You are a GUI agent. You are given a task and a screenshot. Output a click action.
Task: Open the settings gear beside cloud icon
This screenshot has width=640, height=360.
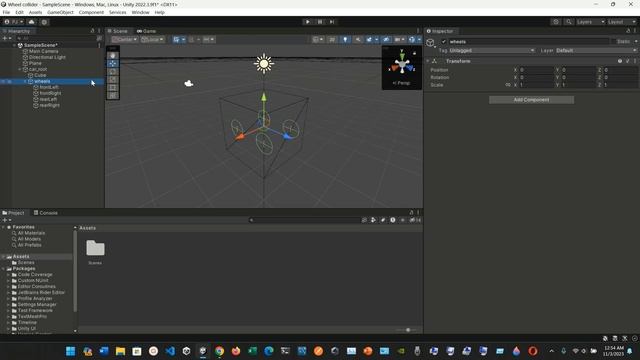44,22
